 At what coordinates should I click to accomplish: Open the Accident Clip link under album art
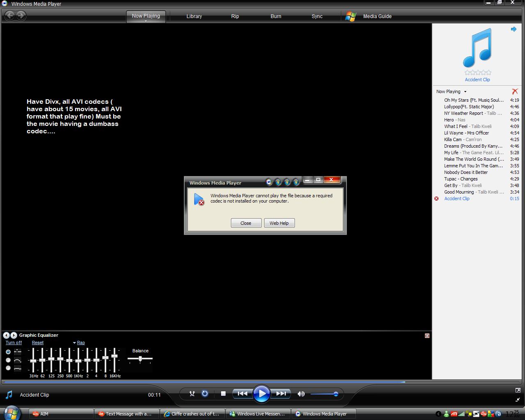pyautogui.click(x=477, y=80)
